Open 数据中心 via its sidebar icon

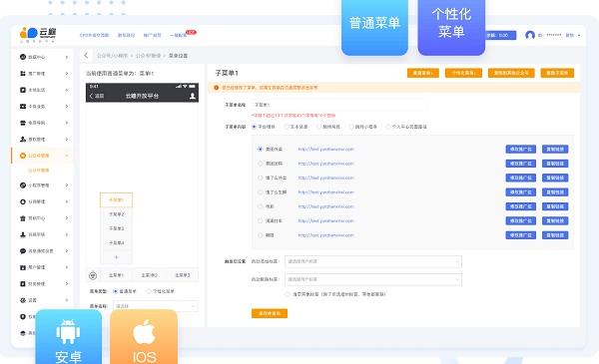click(x=23, y=57)
